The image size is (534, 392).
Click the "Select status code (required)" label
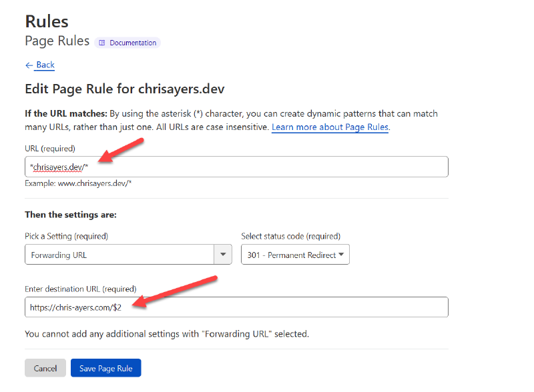[290, 236]
